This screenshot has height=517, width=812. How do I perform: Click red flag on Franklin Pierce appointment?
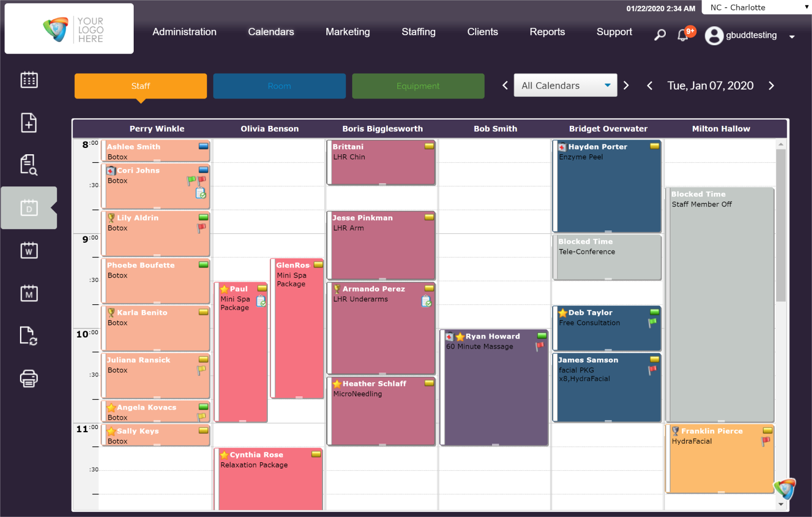click(x=766, y=441)
